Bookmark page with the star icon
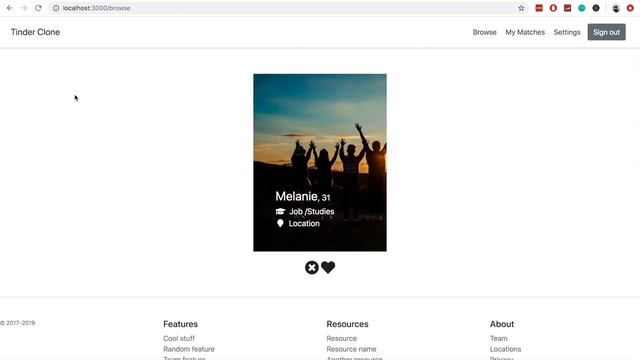 pyautogui.click(x=521, y=8)
